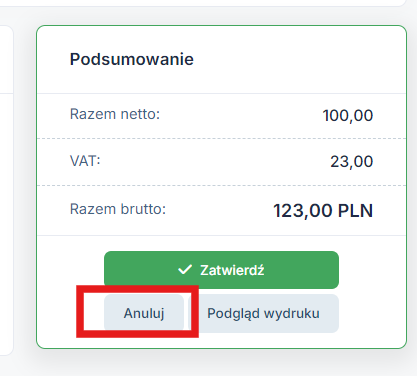Click the checkmark icon inside Zatwierdź
417x376 pixels.
185,270
